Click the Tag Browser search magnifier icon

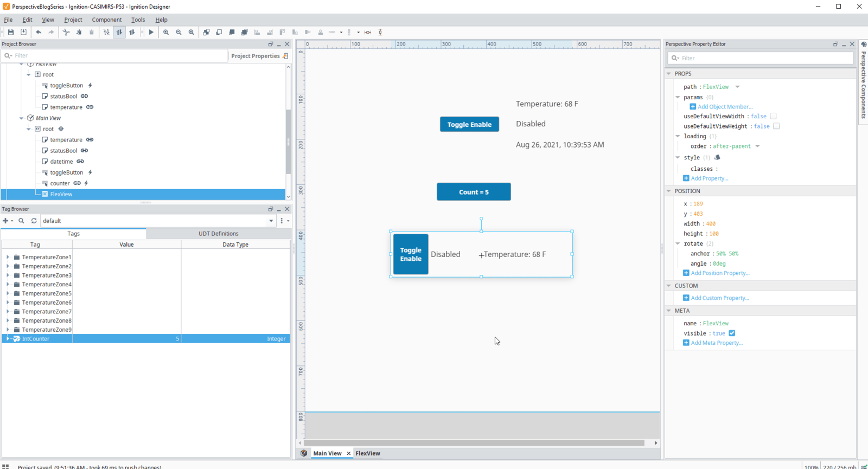pos(21,221)
